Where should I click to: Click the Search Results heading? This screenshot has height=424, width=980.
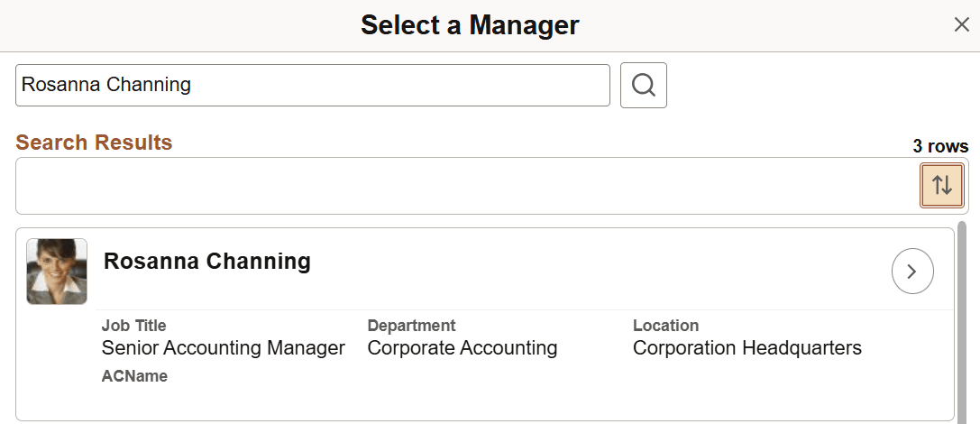94,143
